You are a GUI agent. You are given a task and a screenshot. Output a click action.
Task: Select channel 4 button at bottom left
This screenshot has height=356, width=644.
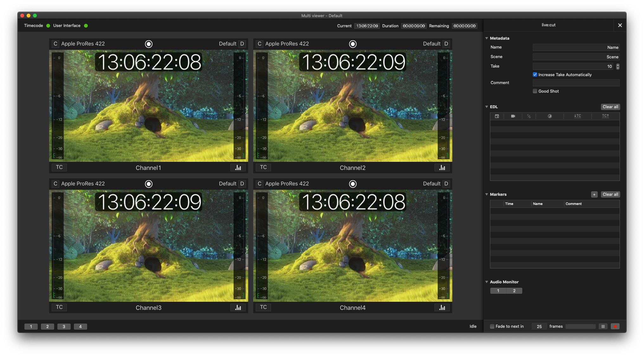click(80, 327)
